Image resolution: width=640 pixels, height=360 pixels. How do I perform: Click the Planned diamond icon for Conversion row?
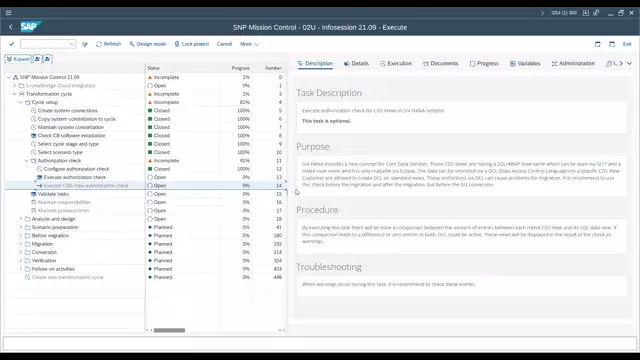(150, 252)
